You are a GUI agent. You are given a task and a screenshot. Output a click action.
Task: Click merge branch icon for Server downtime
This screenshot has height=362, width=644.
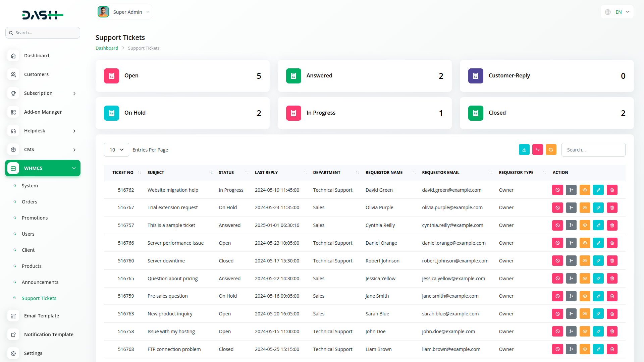coord(571,261)
